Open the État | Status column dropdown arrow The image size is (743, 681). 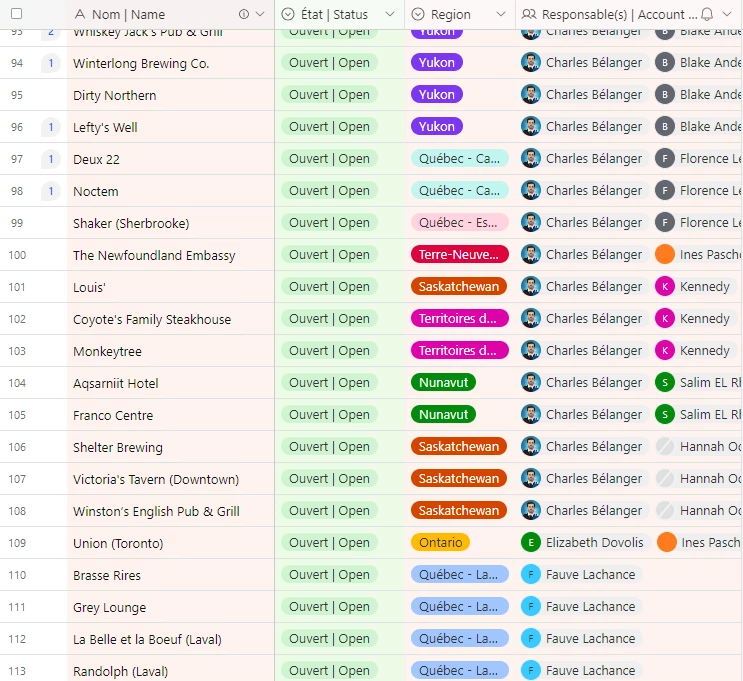(x=390, y=14)
